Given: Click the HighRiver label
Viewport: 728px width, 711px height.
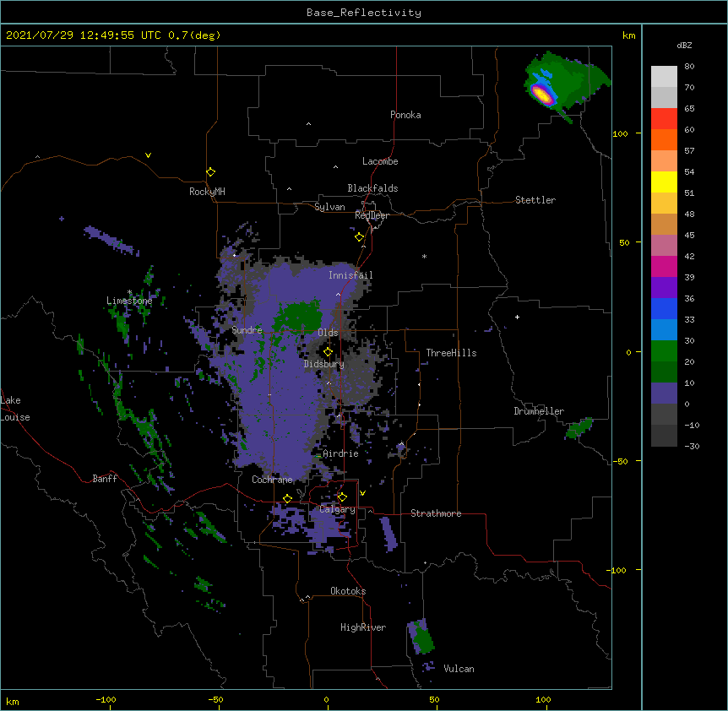Looking at the screenshot, I should (x=363, y=627).
